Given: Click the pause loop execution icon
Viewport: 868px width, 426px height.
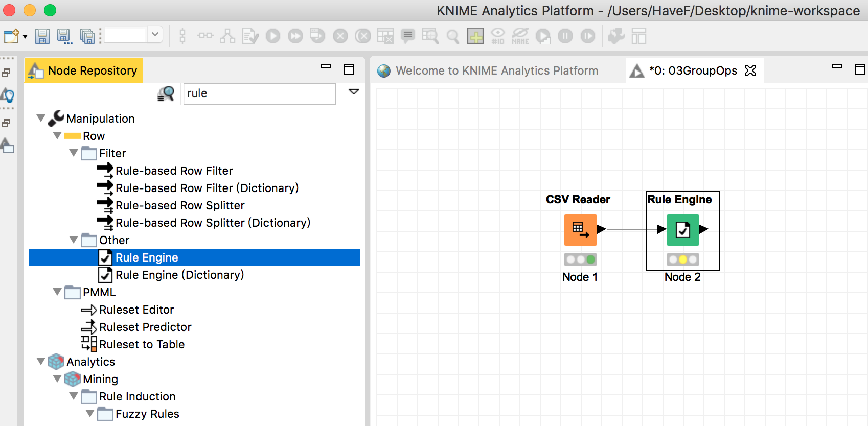Looking at the screenshot, I should coord(565,36).
